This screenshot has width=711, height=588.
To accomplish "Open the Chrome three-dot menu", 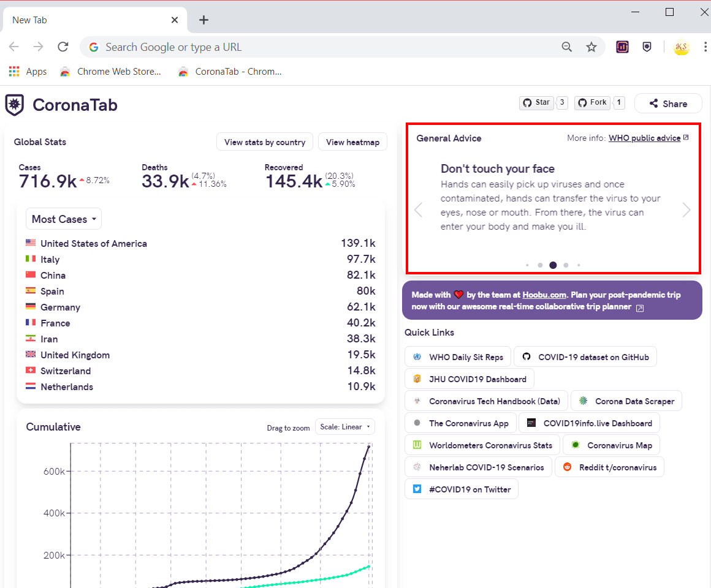I will pyautogui.click(x=705, y=47).
